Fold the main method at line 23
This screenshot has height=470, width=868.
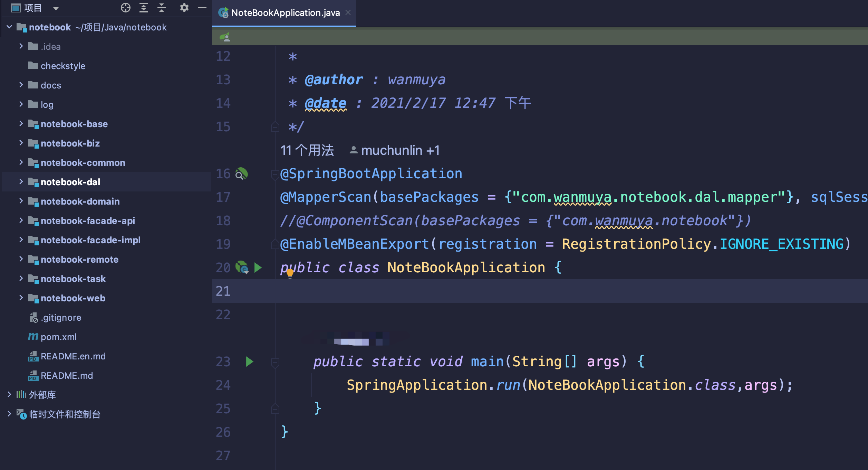click(275, 363)
